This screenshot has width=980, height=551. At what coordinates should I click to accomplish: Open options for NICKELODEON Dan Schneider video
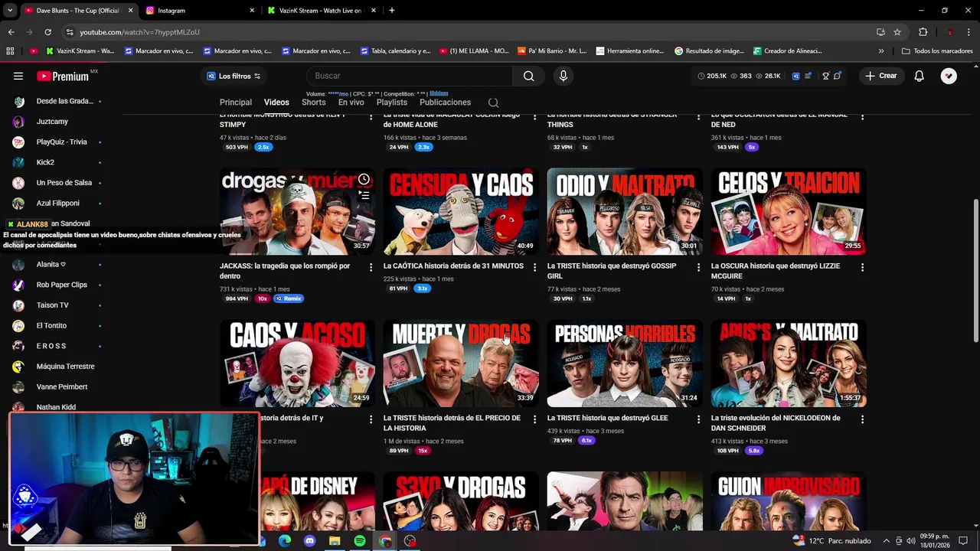click(862, 419)
